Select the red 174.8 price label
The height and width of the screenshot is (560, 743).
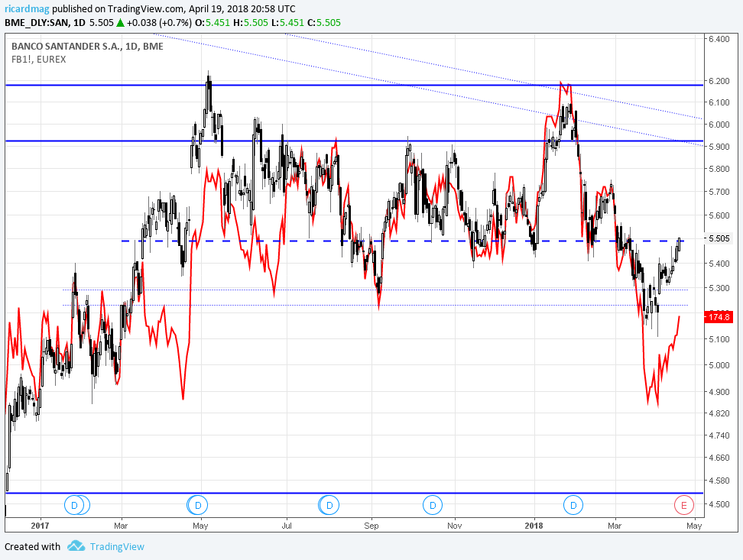click(719, 317)
